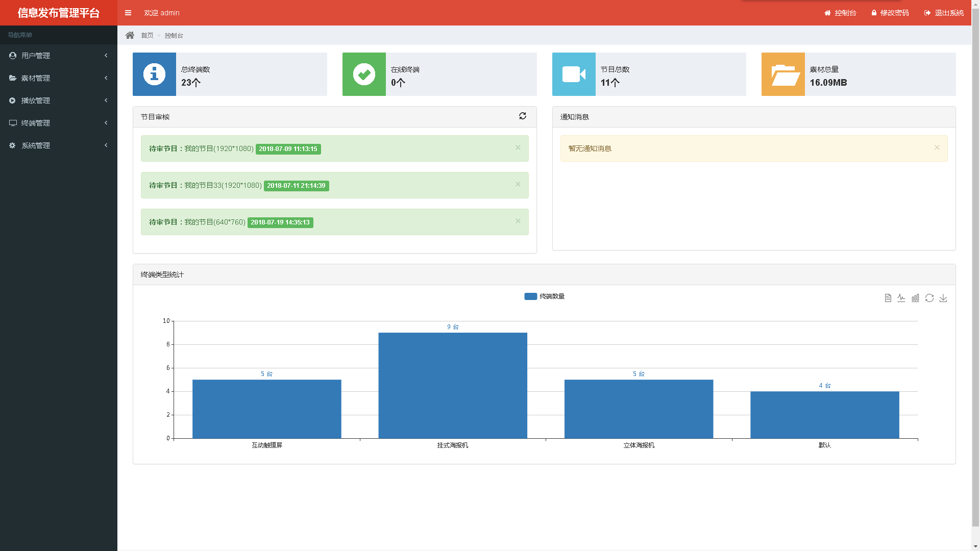The image size is (980, 551).
Task: Switch chart to bar type
Action: pyautogui.click(x=915, y=298)
